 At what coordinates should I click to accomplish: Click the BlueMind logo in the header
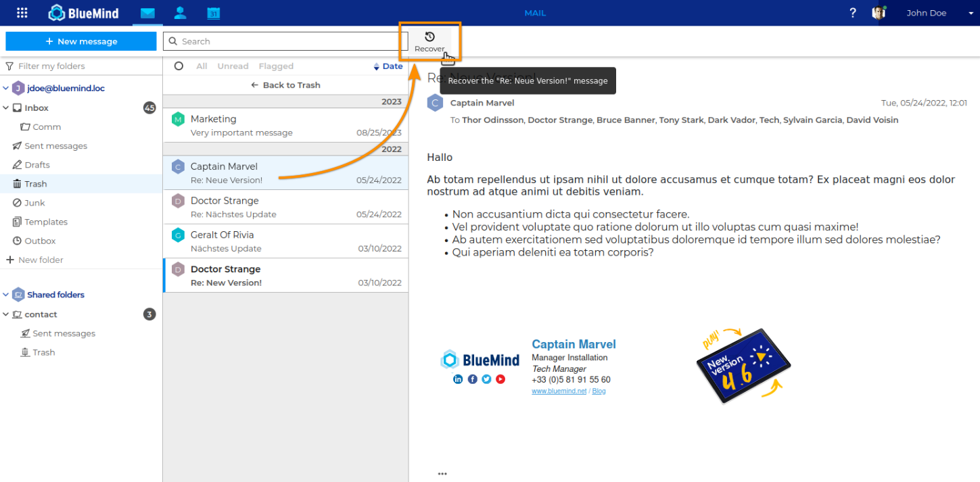tap(83, 13)
